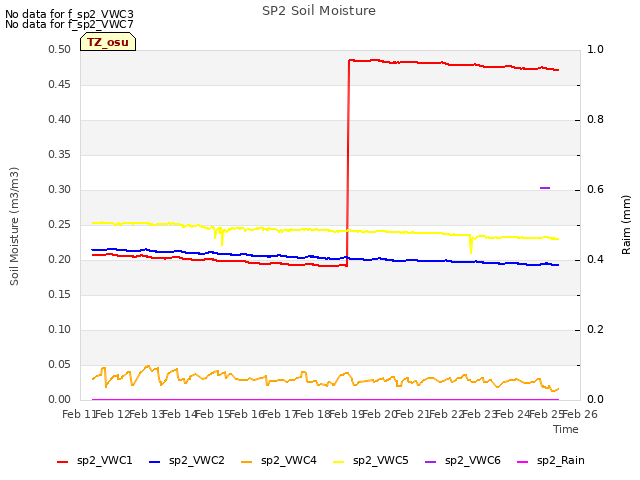Click the Raim (mm) right axis label
This screenshot has width=640, height=480.
pos(626,225)
